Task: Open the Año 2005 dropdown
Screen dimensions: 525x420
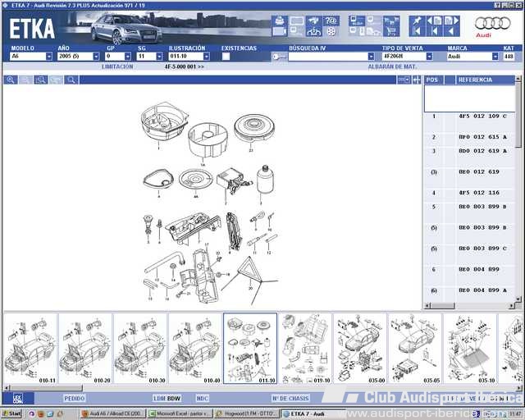Action: (96, 57)
